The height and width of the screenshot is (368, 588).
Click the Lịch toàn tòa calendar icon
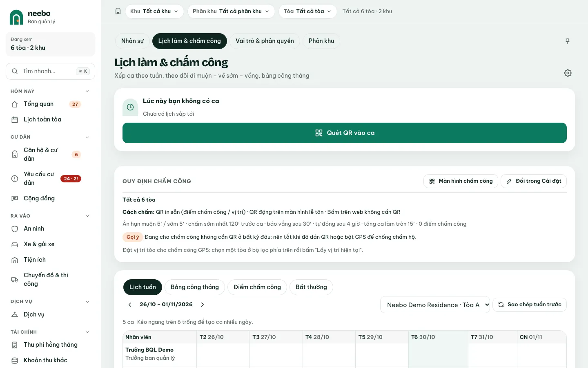[15, 120]
